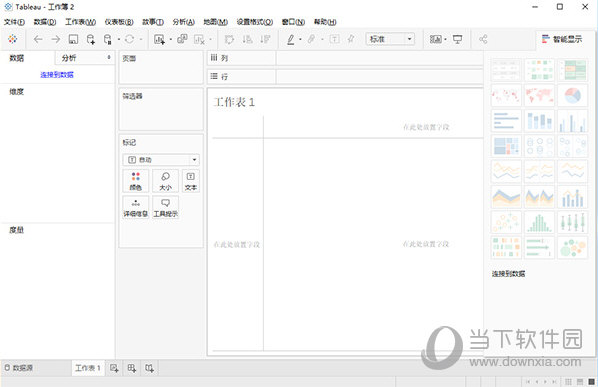Screen dimensions: 598x387
Task: Open the Window menu (窗口)
Action: click(293, 22)
